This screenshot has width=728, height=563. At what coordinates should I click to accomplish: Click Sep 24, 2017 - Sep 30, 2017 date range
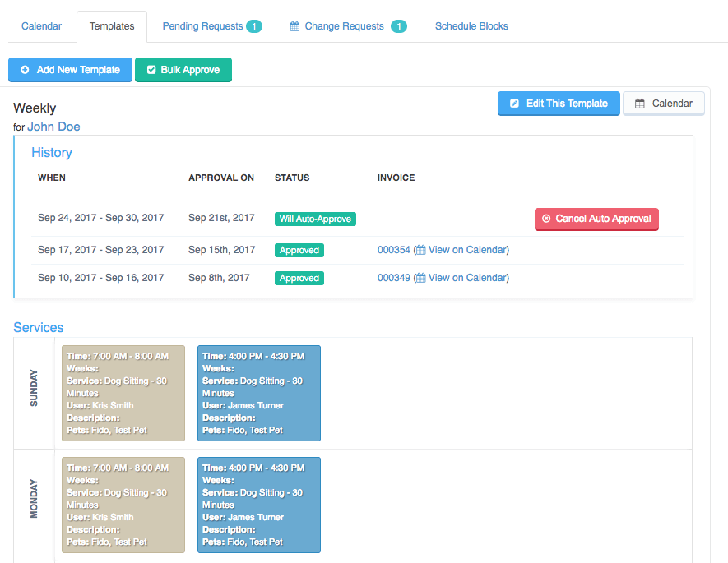click(x=100, y=218)
